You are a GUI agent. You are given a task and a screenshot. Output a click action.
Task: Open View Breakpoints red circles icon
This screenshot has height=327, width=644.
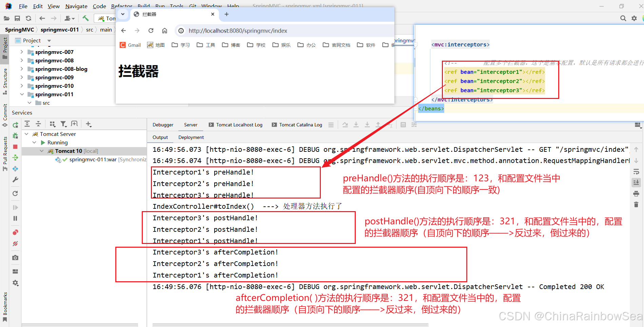[15, 232]
